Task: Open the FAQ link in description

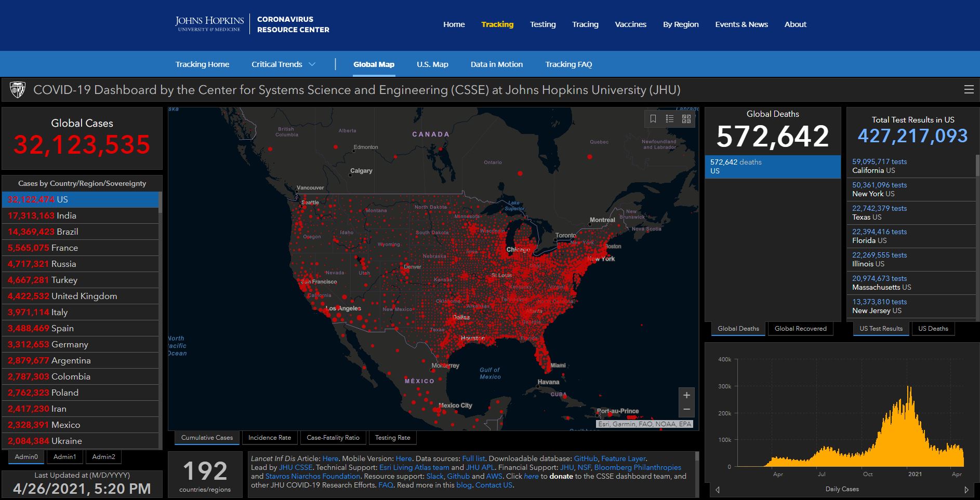Action: click(386, 485)
